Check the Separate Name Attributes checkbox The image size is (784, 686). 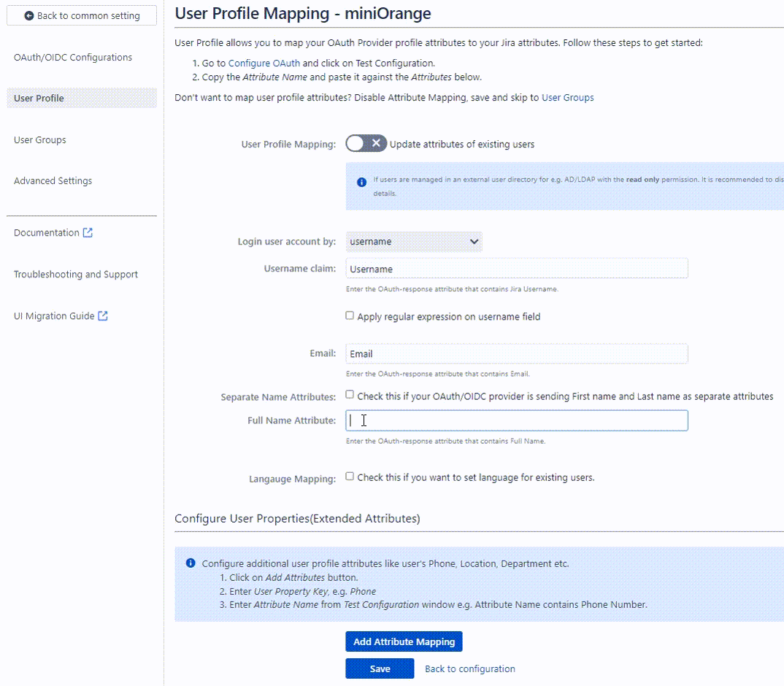click(x=350, y=395)
